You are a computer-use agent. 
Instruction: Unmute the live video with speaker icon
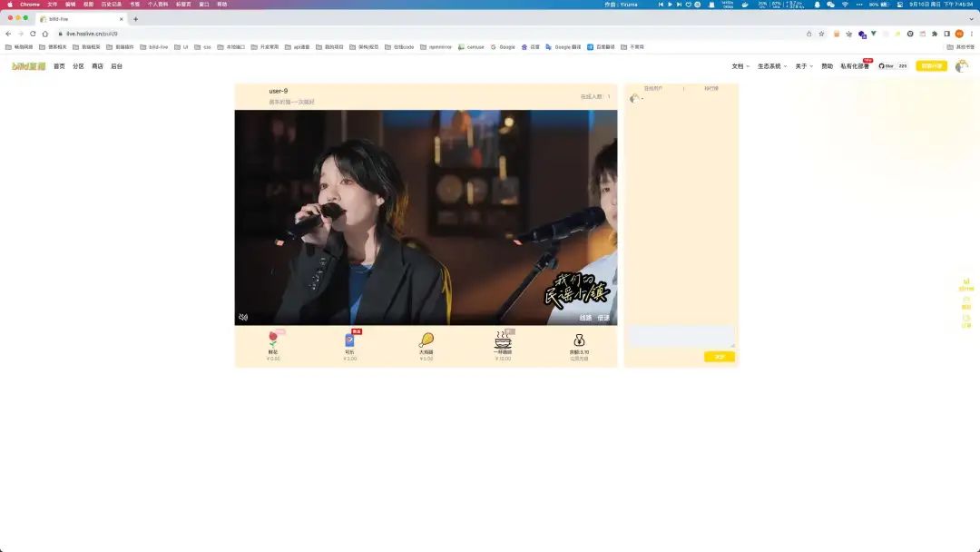coord(243,318)
